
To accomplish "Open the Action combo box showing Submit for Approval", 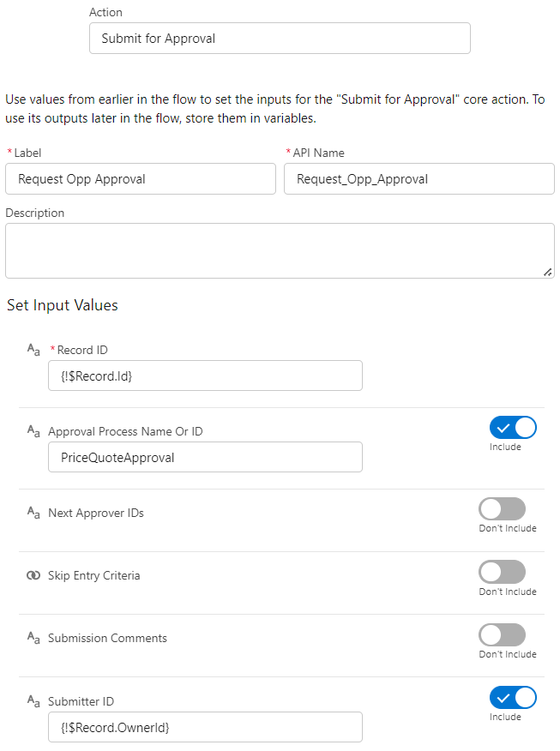I will click(280, 39).
